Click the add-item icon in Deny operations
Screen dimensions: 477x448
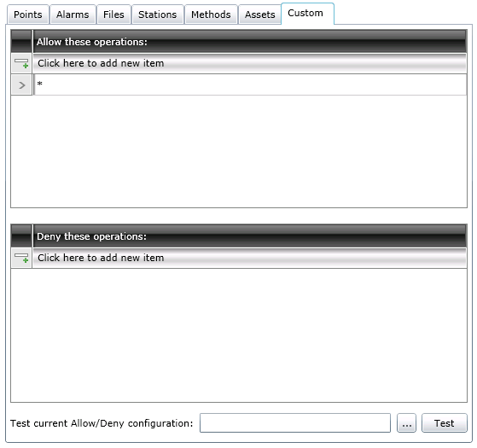tap(21, 258)
